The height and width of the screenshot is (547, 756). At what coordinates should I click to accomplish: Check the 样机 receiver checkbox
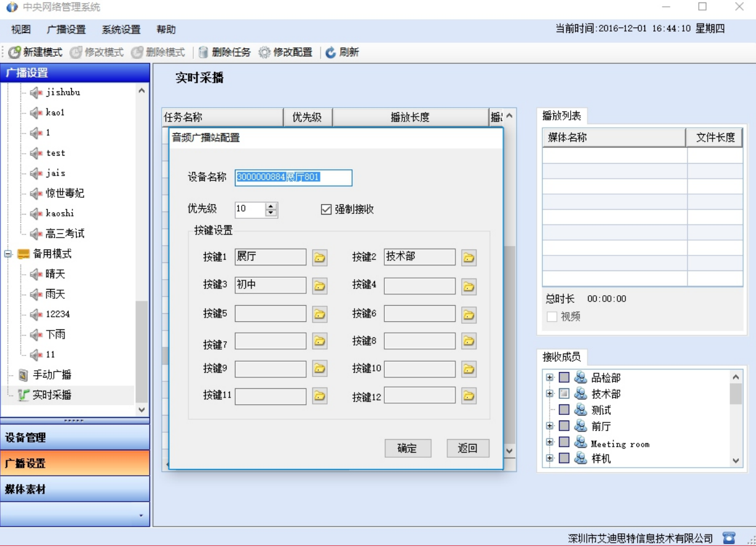[x=564, y=458]
